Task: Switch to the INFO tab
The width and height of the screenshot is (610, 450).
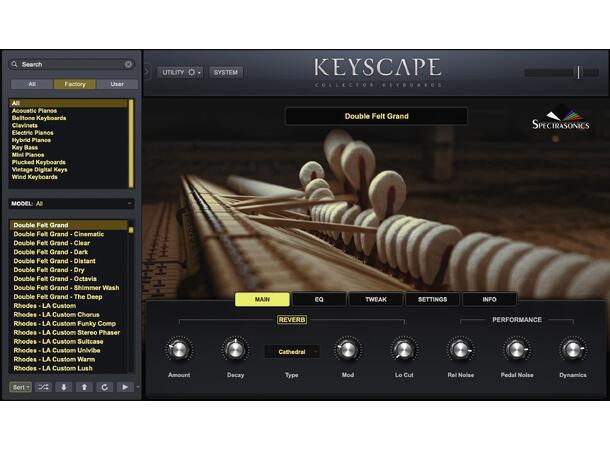Action: point(489,299)
